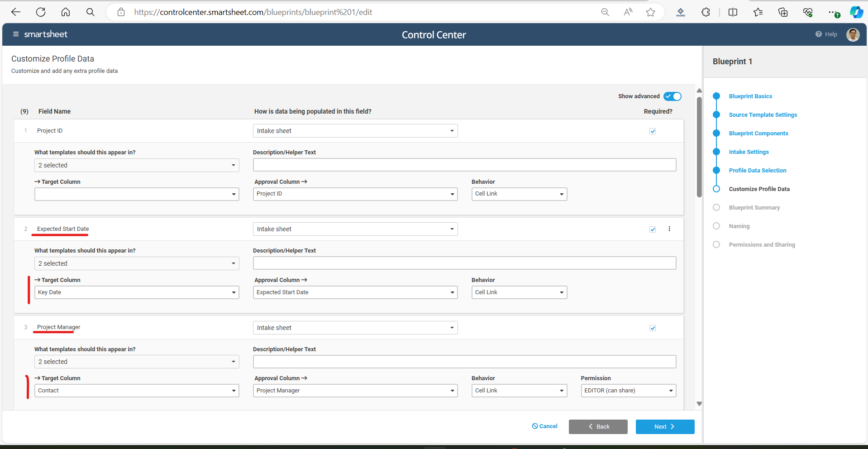The width and height of the screenshot is (868, 449).
Task: Click the Blueprint Summary step
Action: point(754,208)
